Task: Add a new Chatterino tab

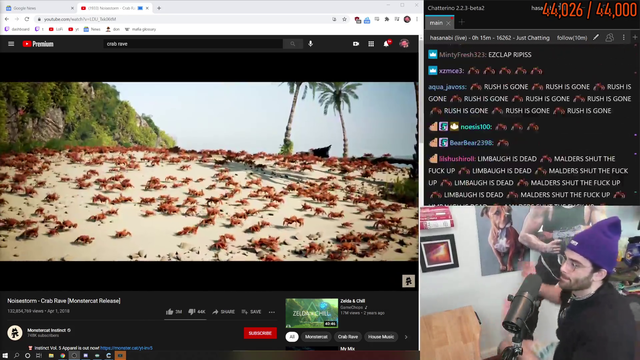Action: pyautogui.click(x=462, y=22)
